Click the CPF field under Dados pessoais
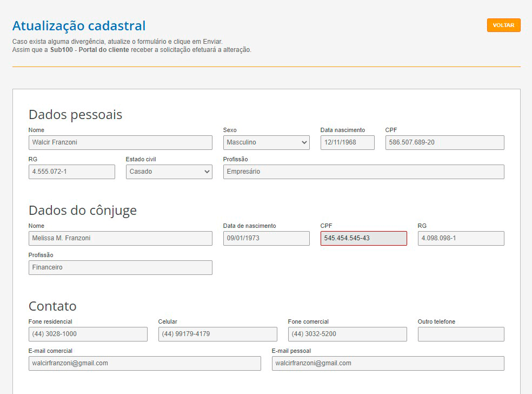The height and width of the screenshot is (394, 532). 444,142
